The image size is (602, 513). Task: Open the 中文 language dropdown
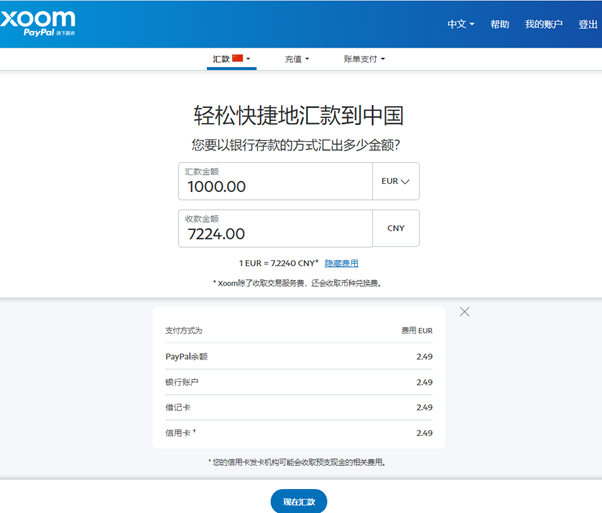(461, 24)
